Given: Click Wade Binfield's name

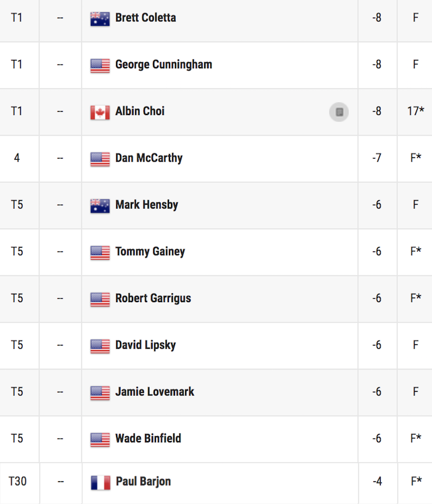Looking at the screenshot, I should tap(148, 438).
